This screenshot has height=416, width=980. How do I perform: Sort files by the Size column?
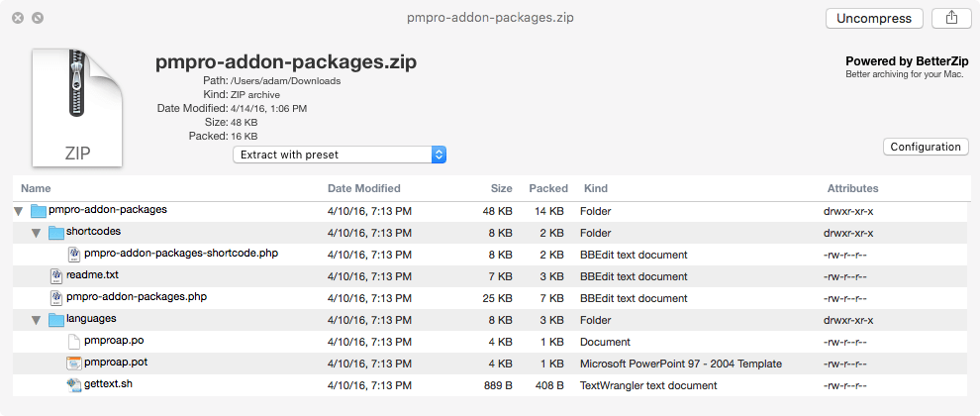[501, 188]
